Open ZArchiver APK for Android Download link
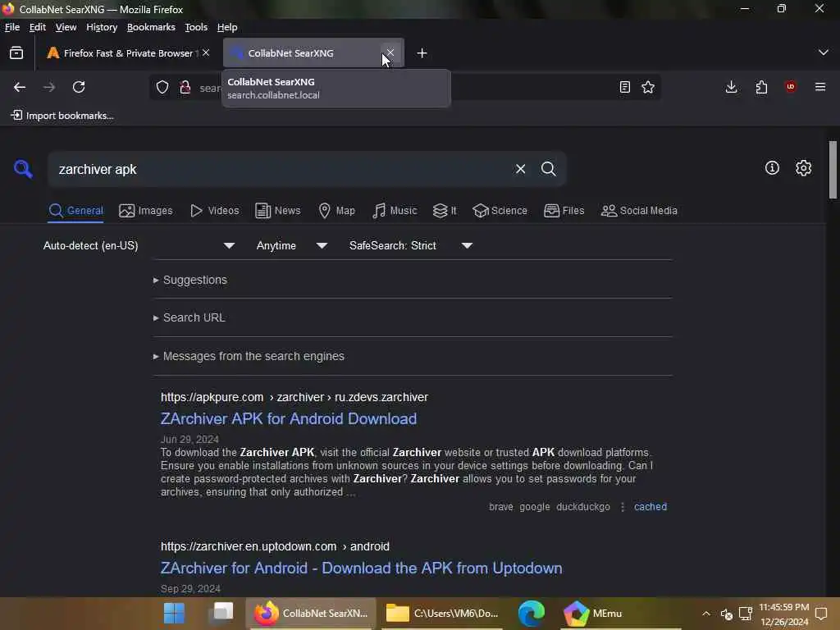Viewport: 840px width, 630px height. tap(289, 418)
